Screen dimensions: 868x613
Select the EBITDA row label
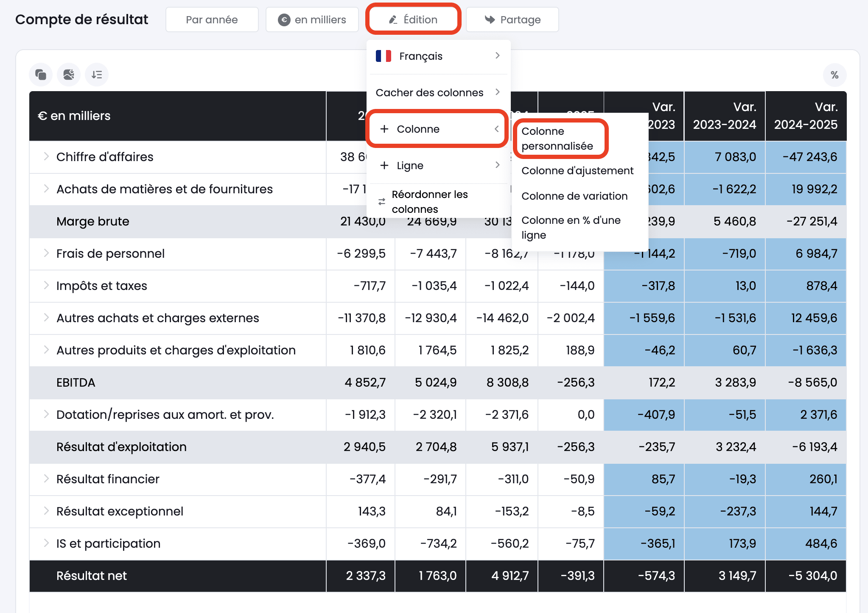[76, 382]
